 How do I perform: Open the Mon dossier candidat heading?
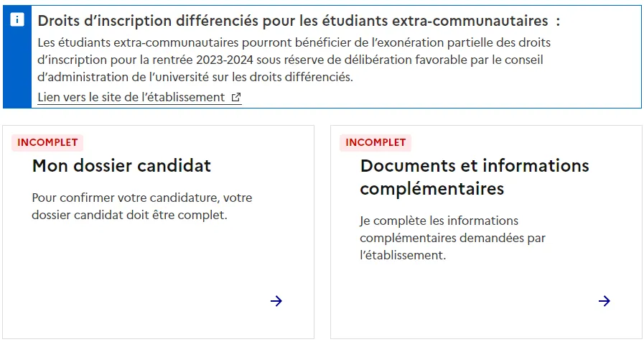tap(121, 166)
